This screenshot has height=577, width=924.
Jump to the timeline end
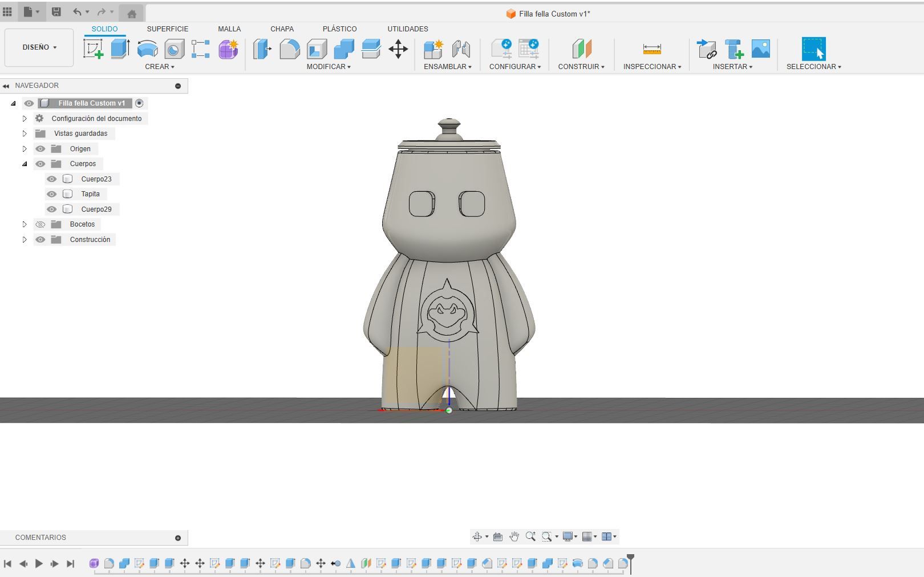click(70, 564)
